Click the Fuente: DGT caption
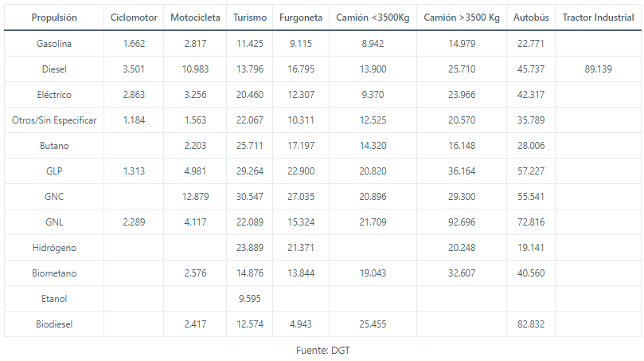 click(322, 349)
